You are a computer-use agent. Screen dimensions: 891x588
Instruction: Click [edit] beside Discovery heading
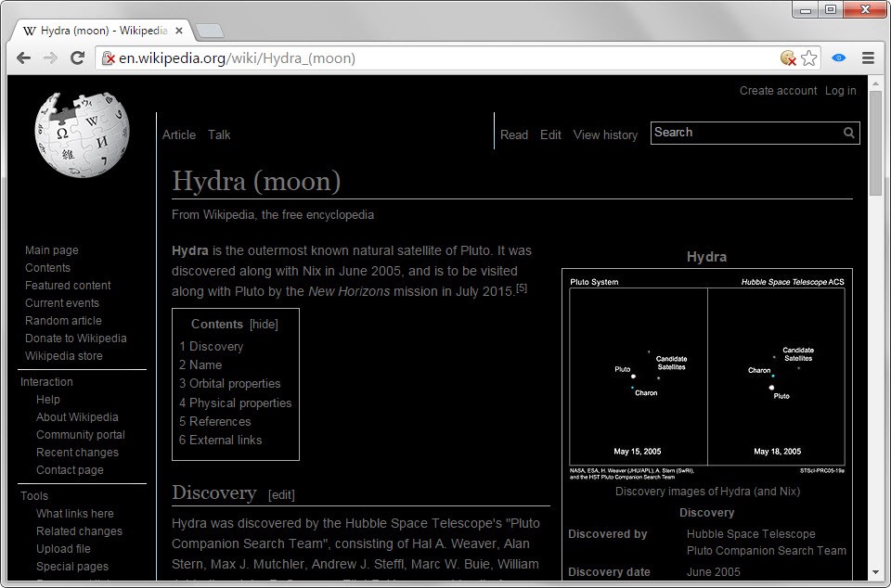click(x=281, y=495)
